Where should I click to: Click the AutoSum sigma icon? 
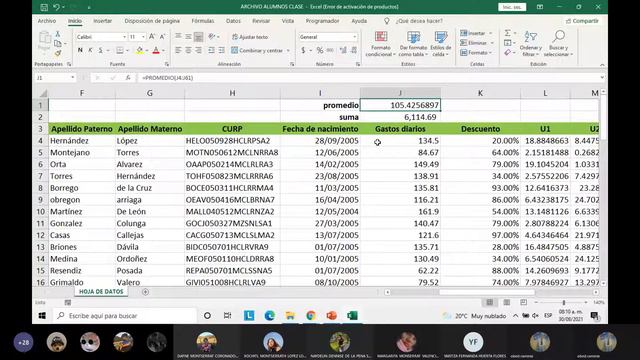tap(507, 33)
